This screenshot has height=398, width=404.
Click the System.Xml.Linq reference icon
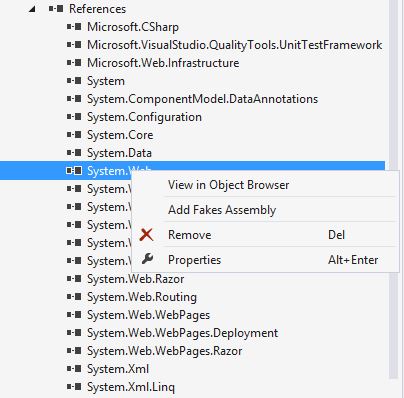(74, 386)
